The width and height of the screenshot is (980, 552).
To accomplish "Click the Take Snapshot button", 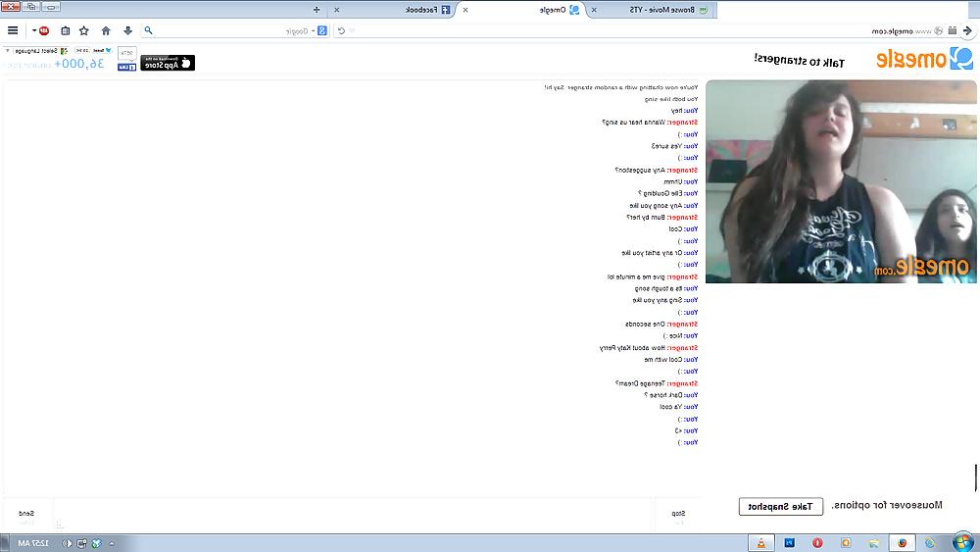I will [x=781, y=506].
